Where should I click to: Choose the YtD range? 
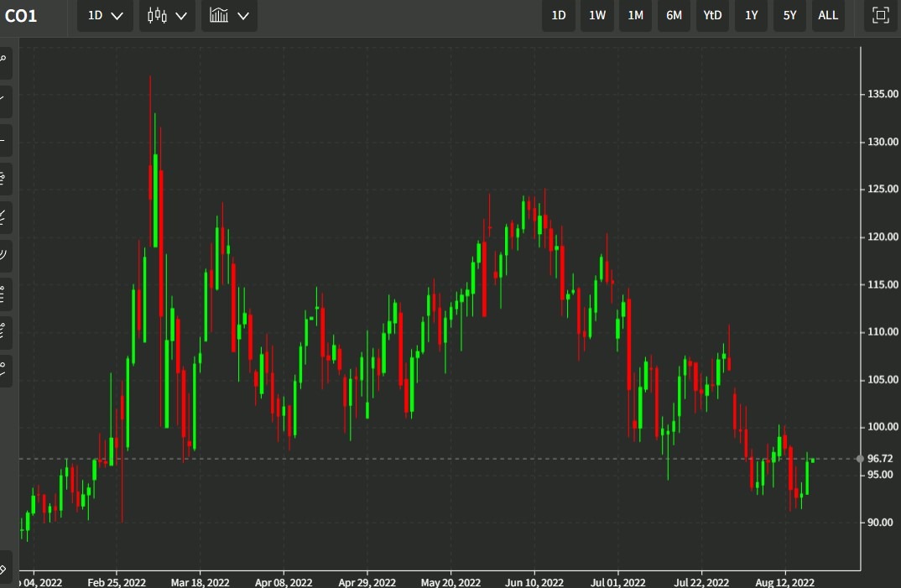(x=712, y=16)
